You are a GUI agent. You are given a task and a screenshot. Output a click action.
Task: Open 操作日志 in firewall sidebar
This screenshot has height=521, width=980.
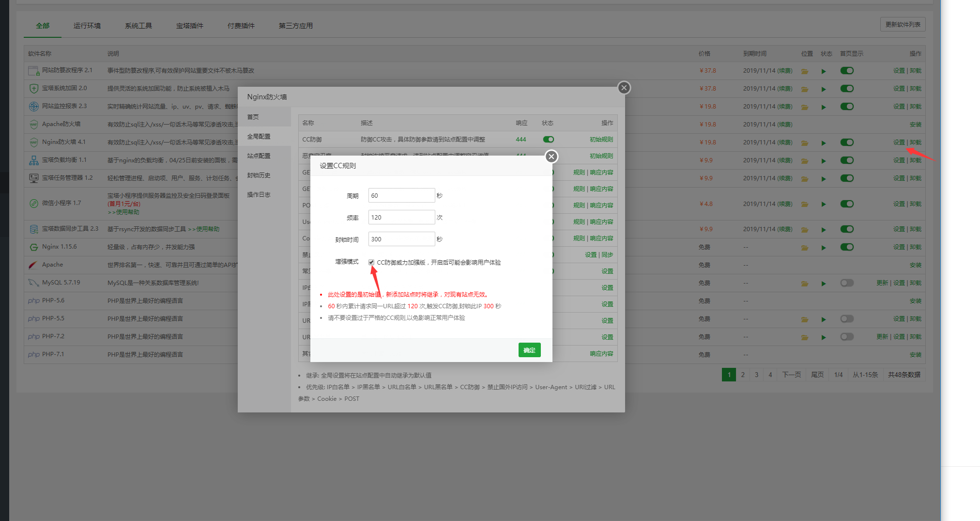(x=264, y=195)
